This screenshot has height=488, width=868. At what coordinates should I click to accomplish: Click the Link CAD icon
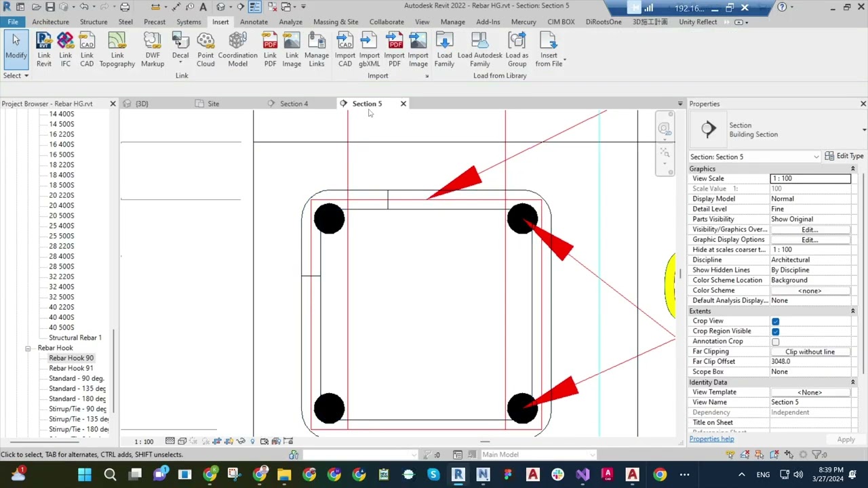point(87,49)
